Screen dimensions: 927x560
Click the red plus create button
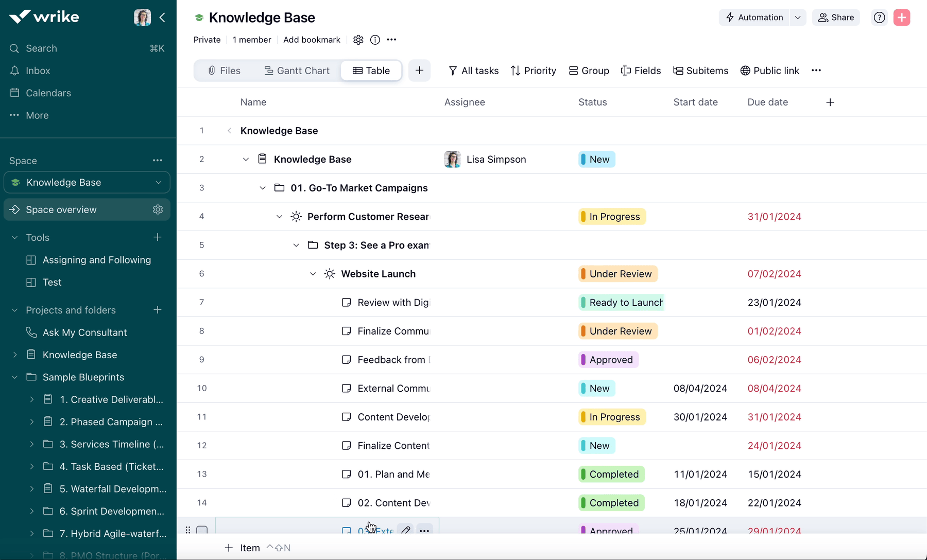(902, 17)
